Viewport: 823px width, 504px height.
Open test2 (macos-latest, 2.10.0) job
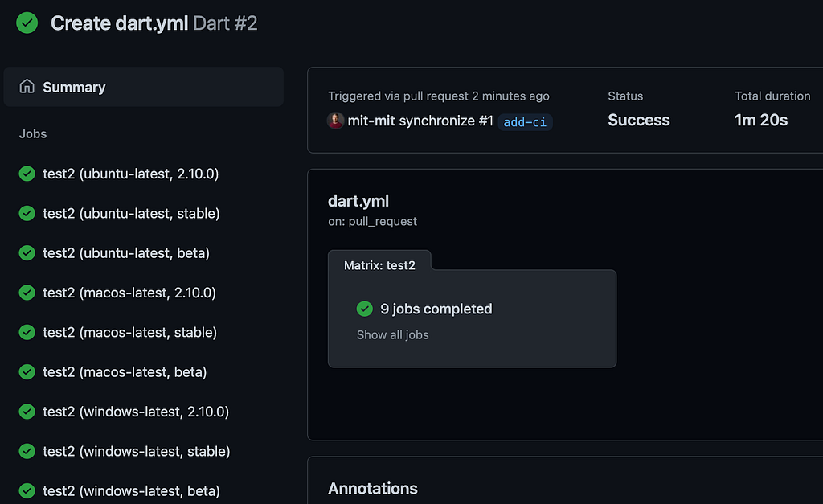129,293
